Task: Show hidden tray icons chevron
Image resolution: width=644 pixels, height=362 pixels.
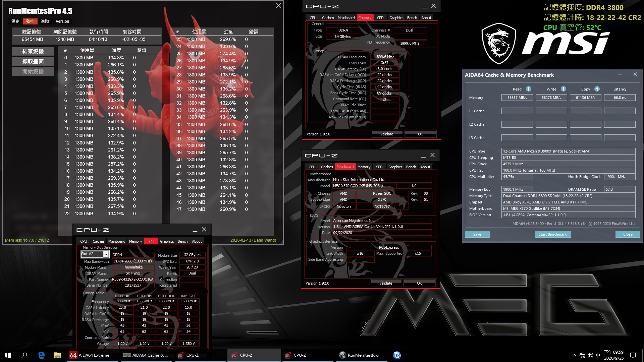Action: point(574,355)
